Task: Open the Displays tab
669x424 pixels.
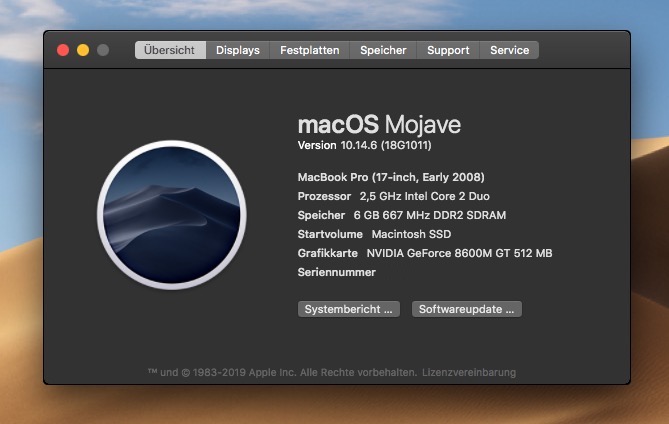Action: (x=238, y=50)
